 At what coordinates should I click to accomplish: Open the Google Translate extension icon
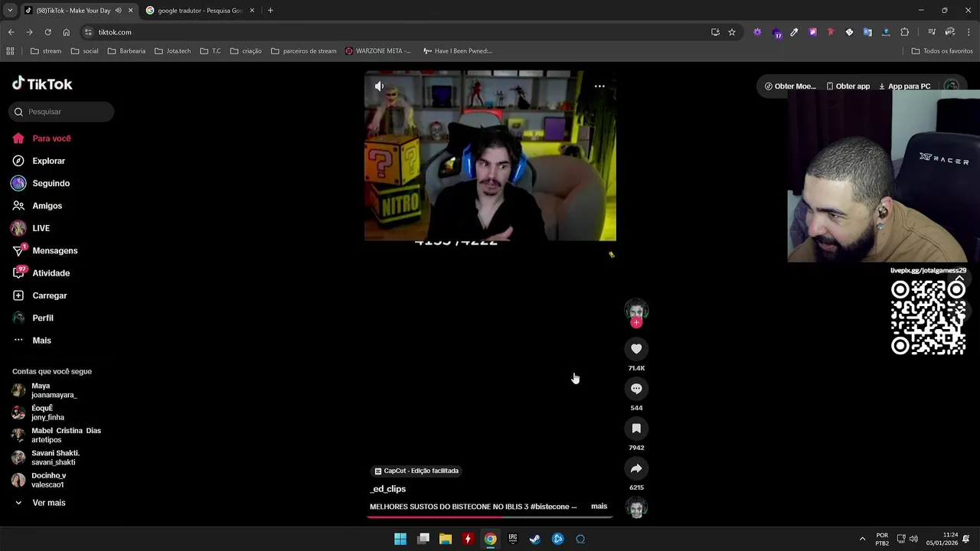pos(867,32)
